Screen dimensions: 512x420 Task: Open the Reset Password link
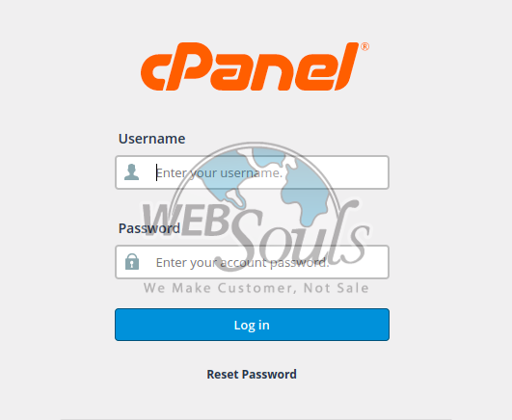coord(252,375)
